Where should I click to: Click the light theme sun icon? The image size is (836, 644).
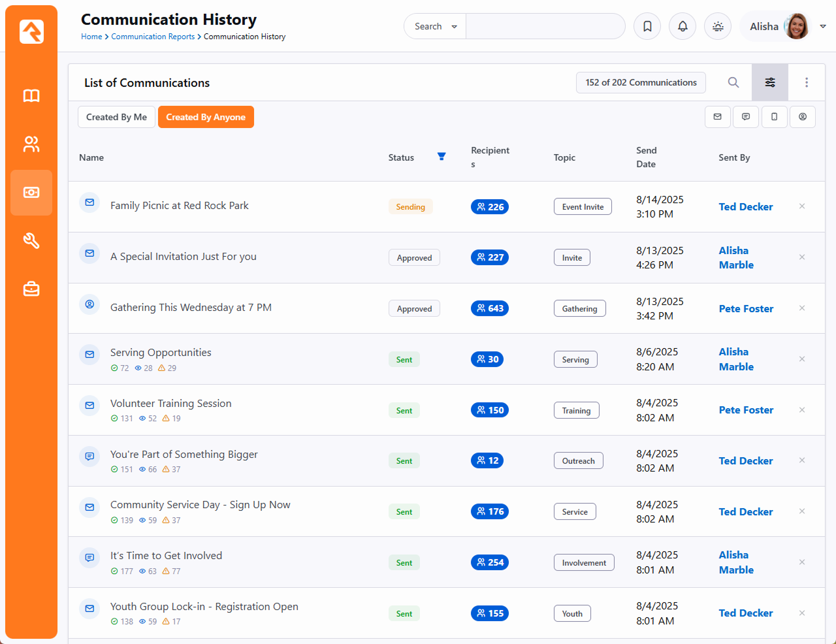tap(718, 27)
